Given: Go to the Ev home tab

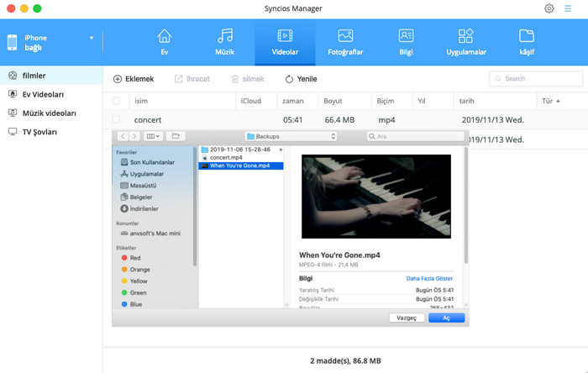Looking at the screenshot, I should pos(165,42).
